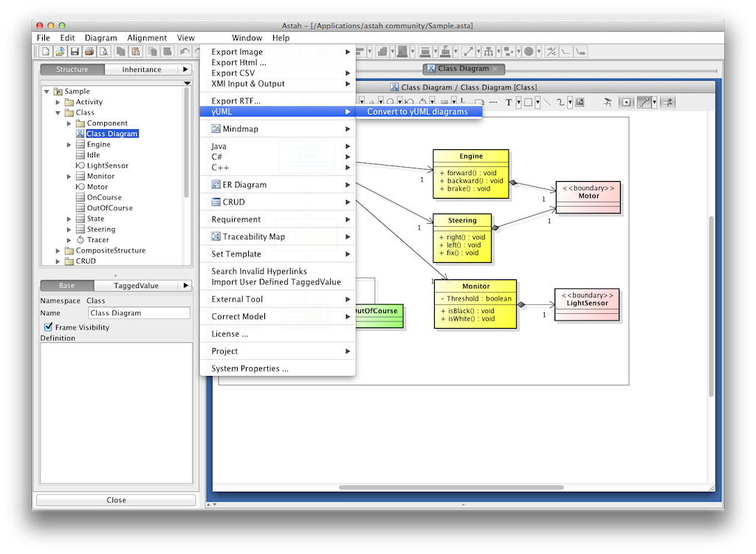Click the structure tree's vertical scrollbar
756x554 pixels.
tap(187, 144)
